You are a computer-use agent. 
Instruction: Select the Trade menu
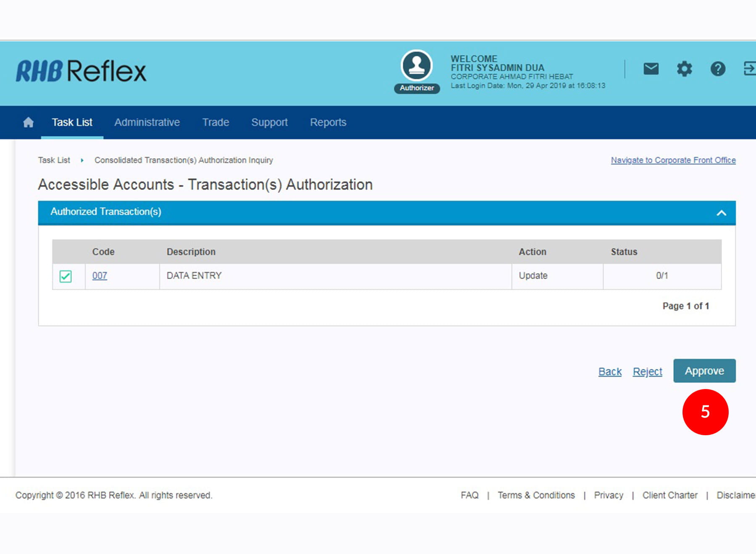click(215, 123)
